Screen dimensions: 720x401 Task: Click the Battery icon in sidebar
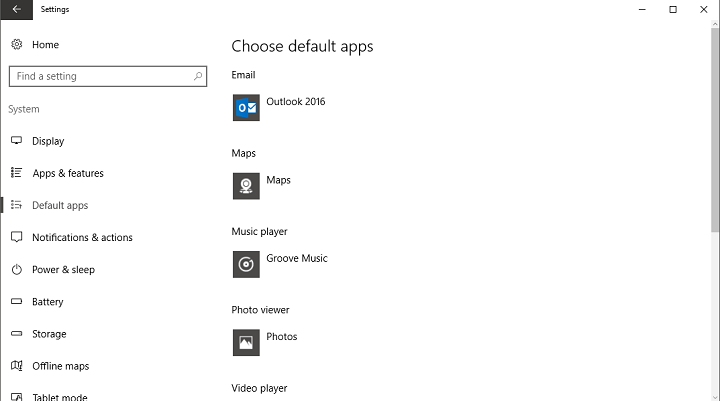click(17, 301)
